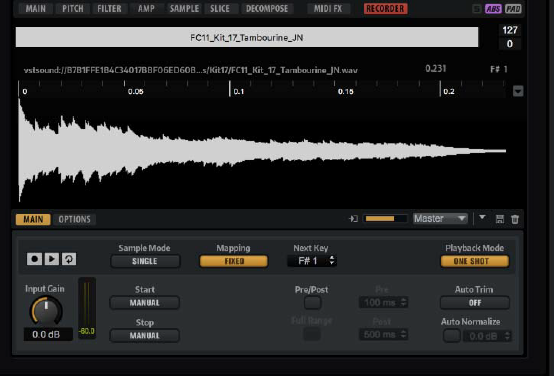555x376 pixels.
Task: Click the Auto Trim OFF button
Action: [475, 303]
